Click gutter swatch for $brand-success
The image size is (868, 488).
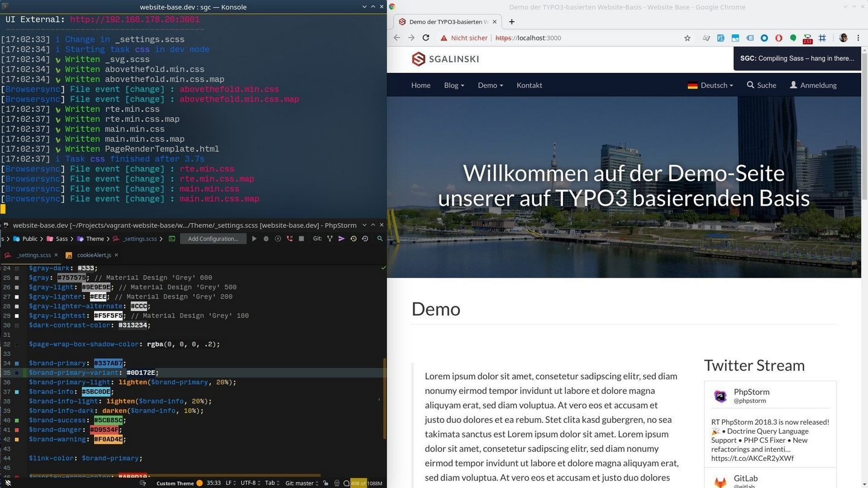[17, 420]
